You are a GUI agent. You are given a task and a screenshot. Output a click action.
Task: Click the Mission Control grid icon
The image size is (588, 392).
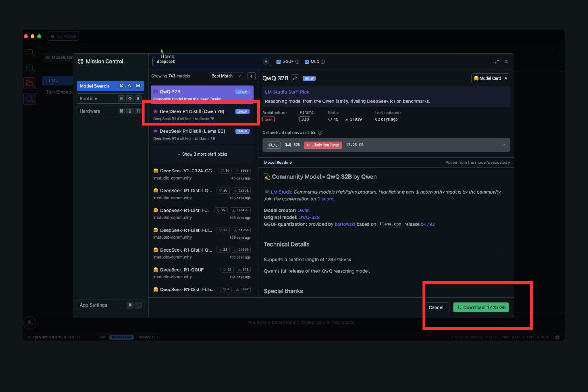coord(81,62)
